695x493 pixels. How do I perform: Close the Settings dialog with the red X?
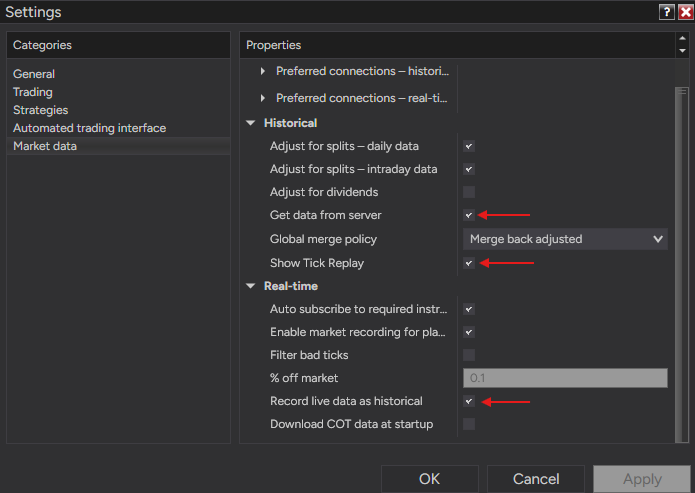686,12
